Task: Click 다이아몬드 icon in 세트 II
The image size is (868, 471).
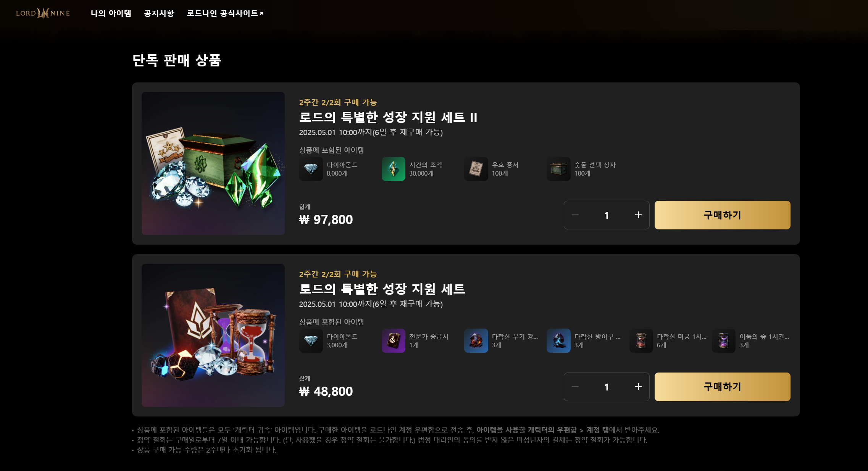Action: pyautogui.click(x=311, y=169)
